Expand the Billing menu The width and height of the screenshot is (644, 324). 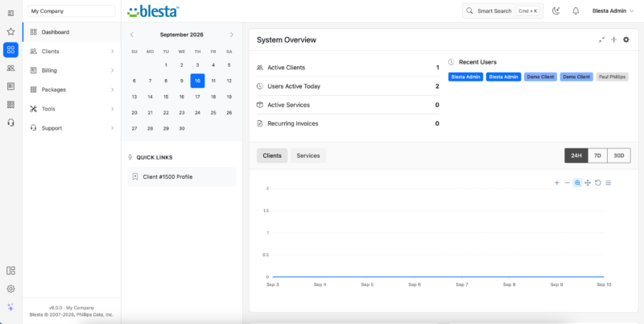point(72,70)
